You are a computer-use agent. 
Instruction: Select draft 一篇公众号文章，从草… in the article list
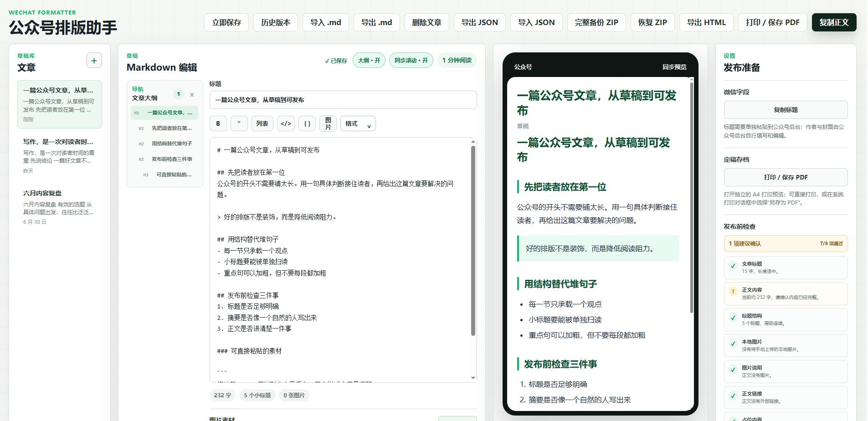pos(60,104)
